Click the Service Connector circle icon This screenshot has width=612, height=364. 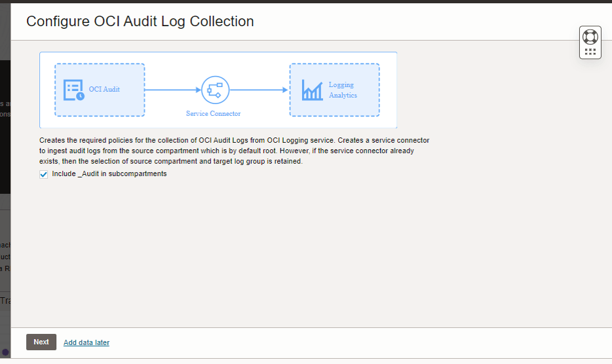[x=215, y=90]
